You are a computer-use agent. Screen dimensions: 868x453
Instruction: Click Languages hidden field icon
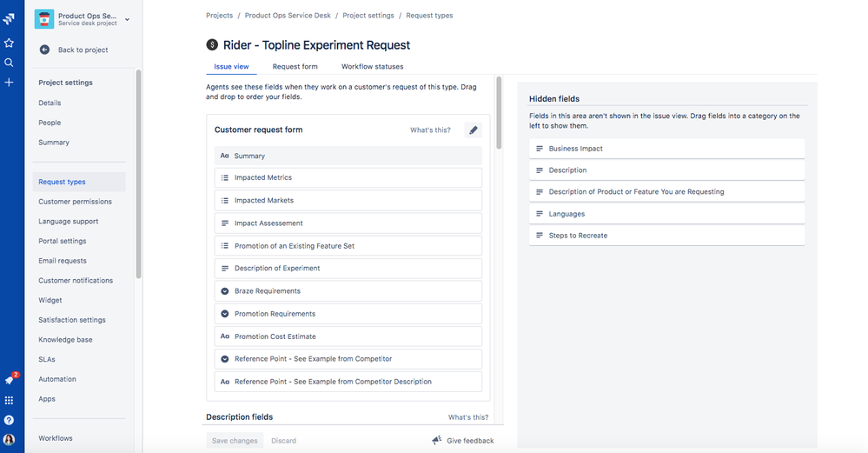coord(540,214)
